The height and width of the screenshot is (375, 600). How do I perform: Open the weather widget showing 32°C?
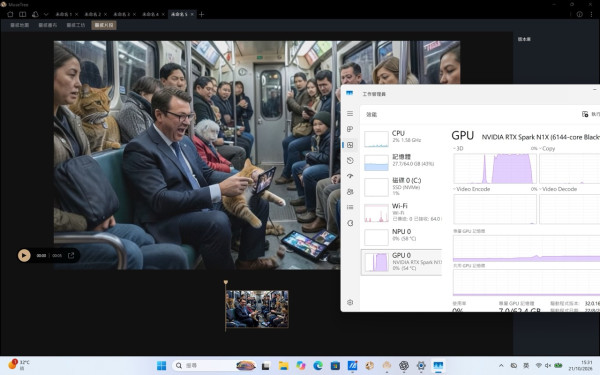(x=19, y=365)
